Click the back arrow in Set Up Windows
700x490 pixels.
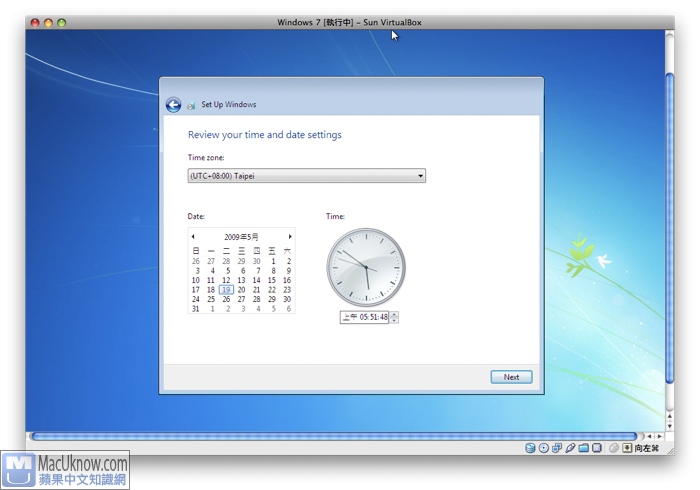pos(173,105)
